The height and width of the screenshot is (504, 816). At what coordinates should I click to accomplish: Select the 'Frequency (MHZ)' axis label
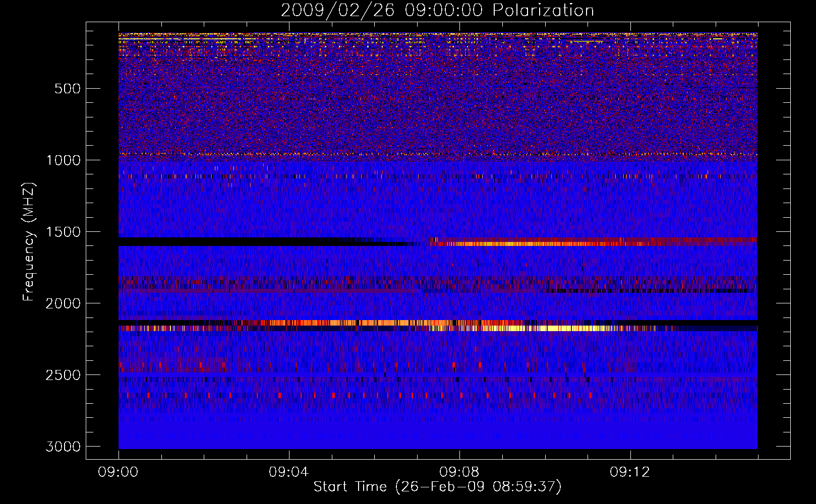[29, 242]
